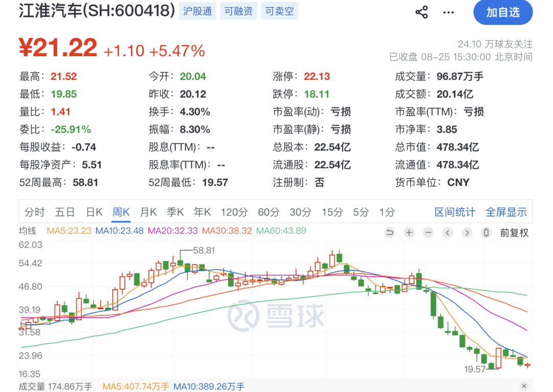Click the 58.81 high marker on chart
This screenshot has width=553, height=392.
click(x=204, y=250)
